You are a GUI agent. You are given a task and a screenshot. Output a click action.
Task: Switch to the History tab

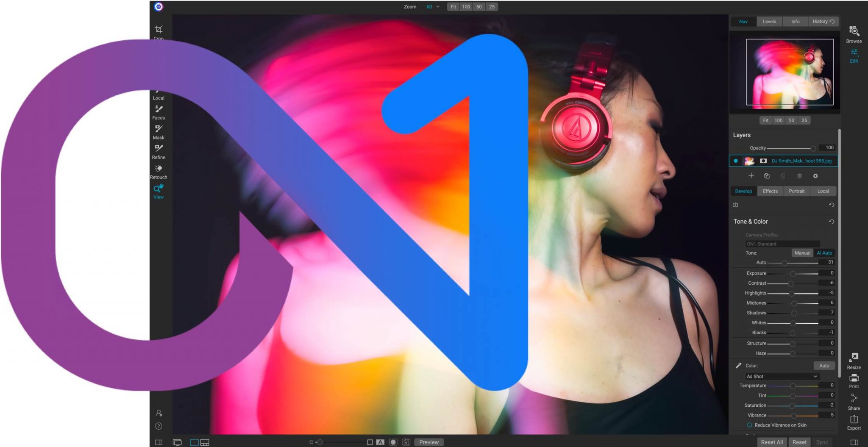[823, 22]
